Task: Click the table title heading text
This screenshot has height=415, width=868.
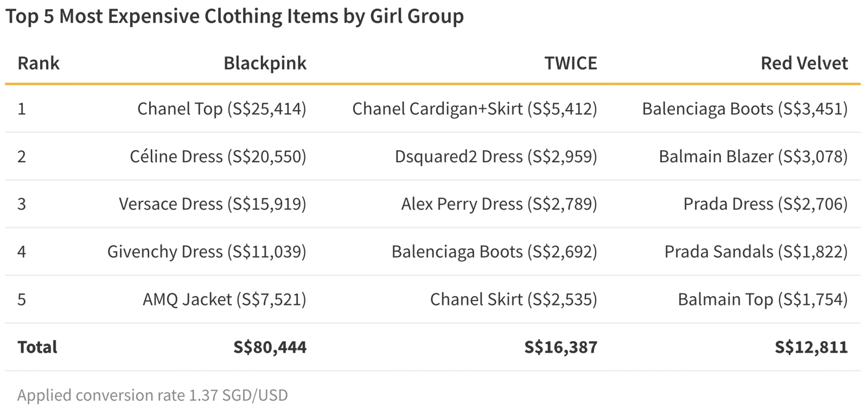Action: click(x=235, y=16)
